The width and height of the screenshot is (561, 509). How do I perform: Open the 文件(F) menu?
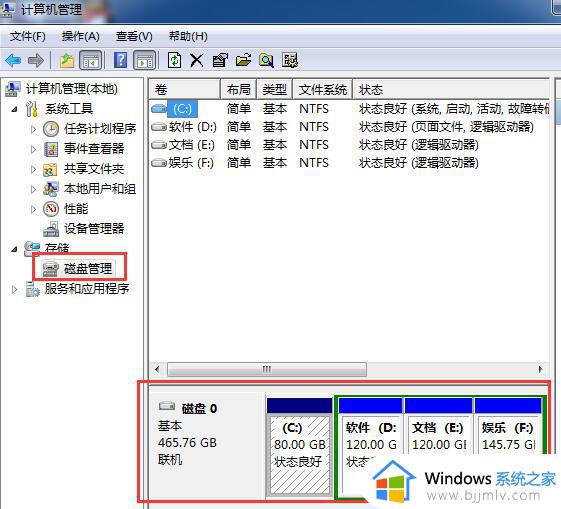coord(28,36)
